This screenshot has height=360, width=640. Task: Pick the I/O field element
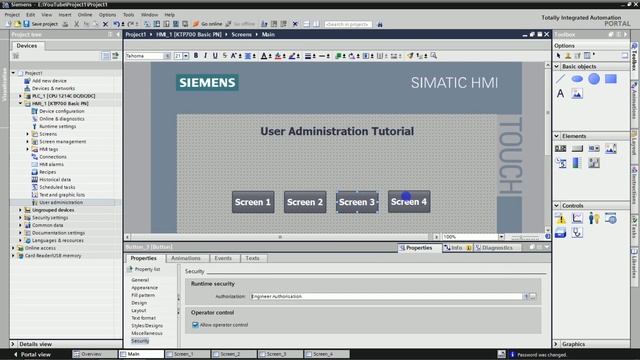click(560, 149)
